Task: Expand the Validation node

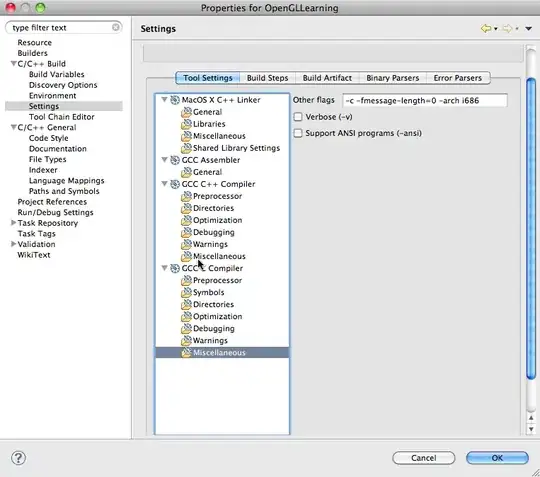Action: click(13, 244)
